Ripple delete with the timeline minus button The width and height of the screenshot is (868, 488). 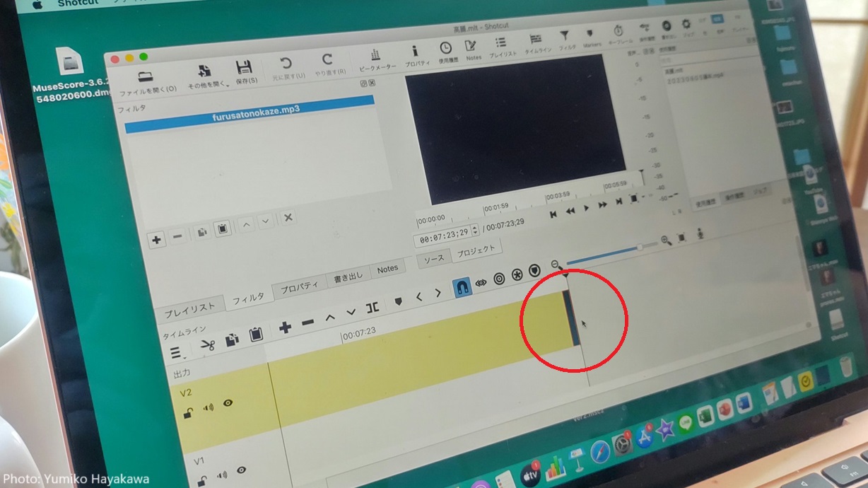tap(307, 323)
